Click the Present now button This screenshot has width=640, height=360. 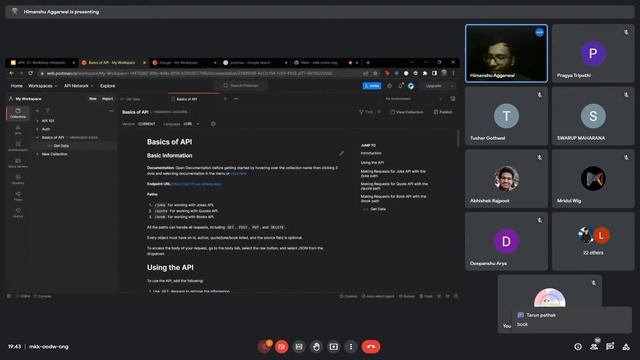(333, 347)
